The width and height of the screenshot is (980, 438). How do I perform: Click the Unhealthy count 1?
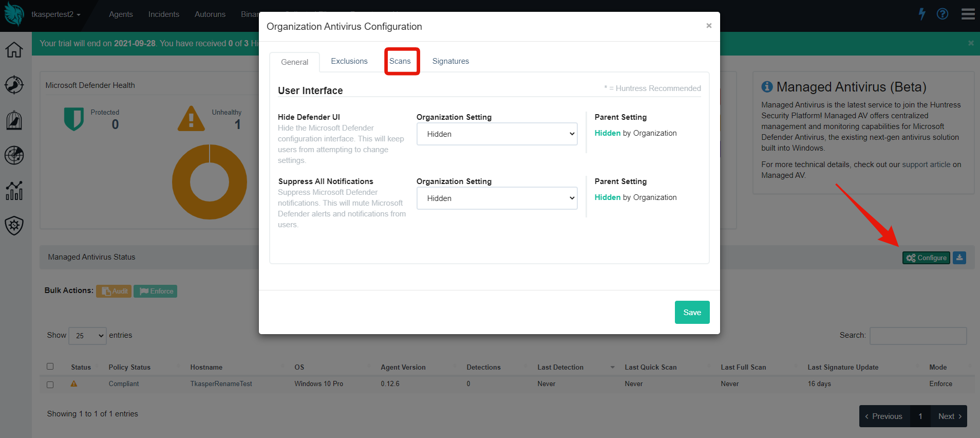pyautogui.click(x=237, y=124)
